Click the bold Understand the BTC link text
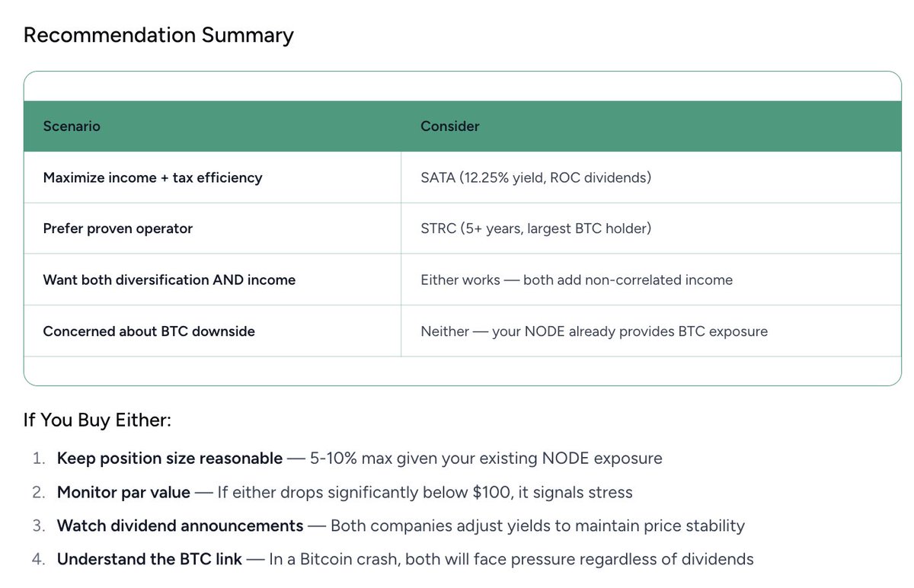 tap(149, 559)
